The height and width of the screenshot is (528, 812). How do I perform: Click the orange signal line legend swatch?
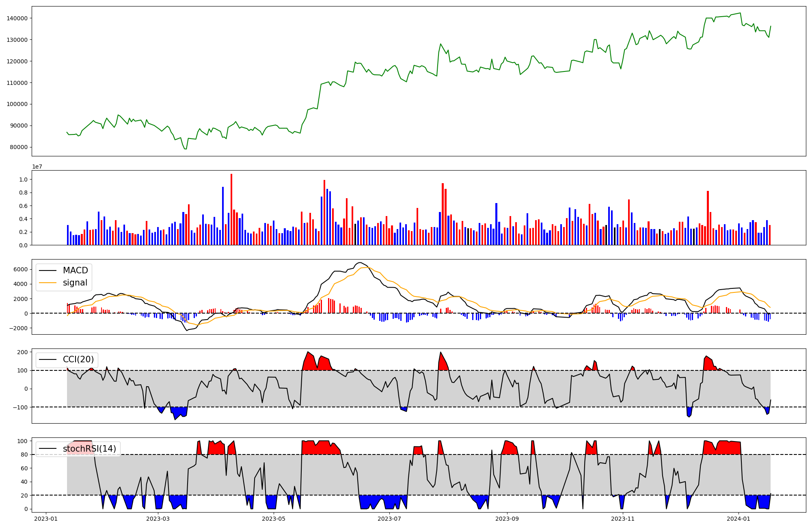[x=49, y=283]
